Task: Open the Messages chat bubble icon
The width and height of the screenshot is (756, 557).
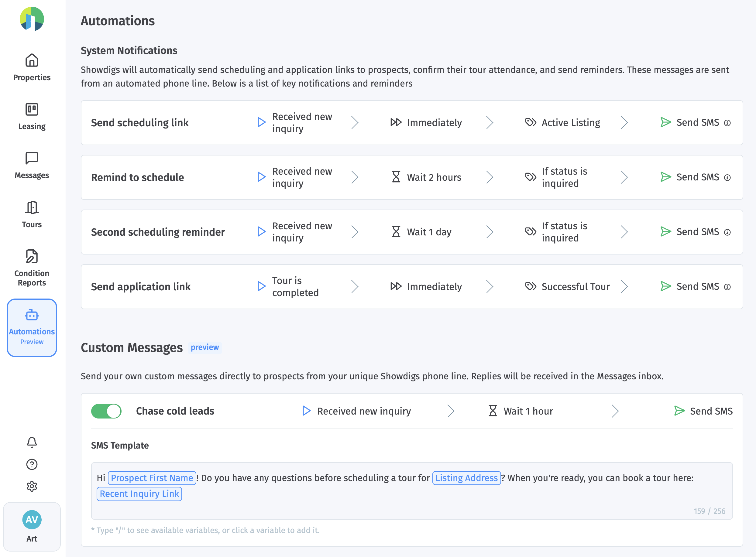Action: tap(32, 159)
